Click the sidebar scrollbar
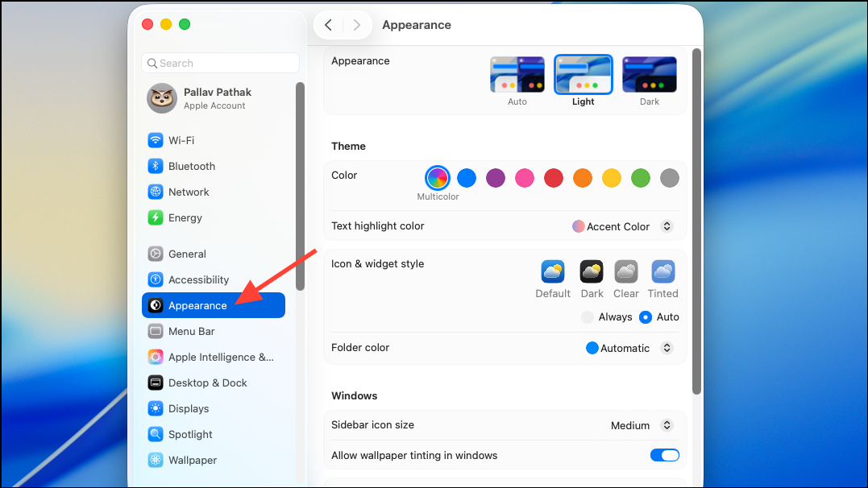The width and height of the screenshot is (868, 488). (x=300, y=187)
